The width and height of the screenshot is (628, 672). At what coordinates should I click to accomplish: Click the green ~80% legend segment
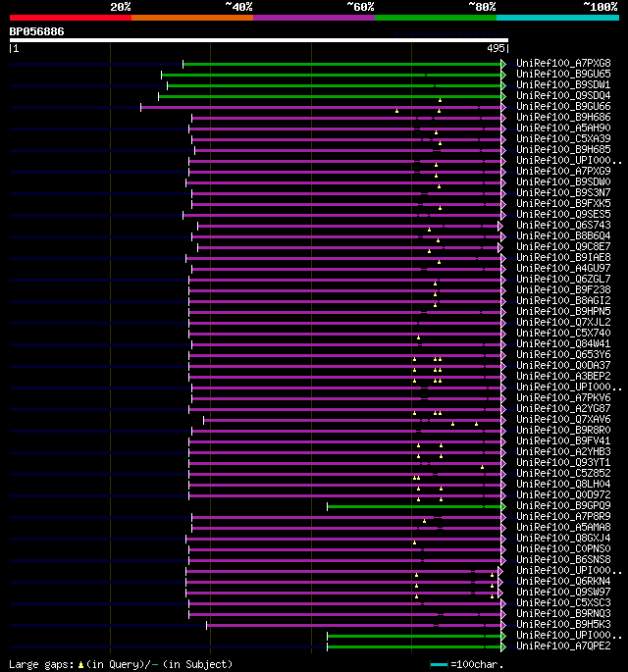tap(436, 18)
